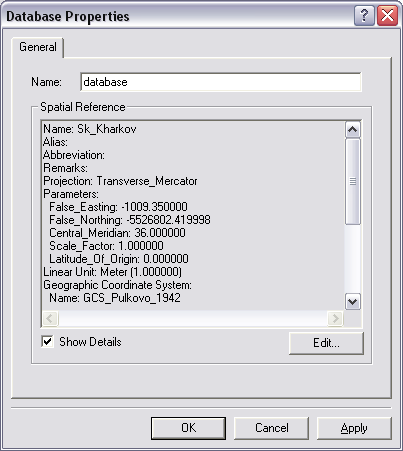
Task: Select the 'Scale_Factor: 1.000000' line
Action: [x=106, y=246]
